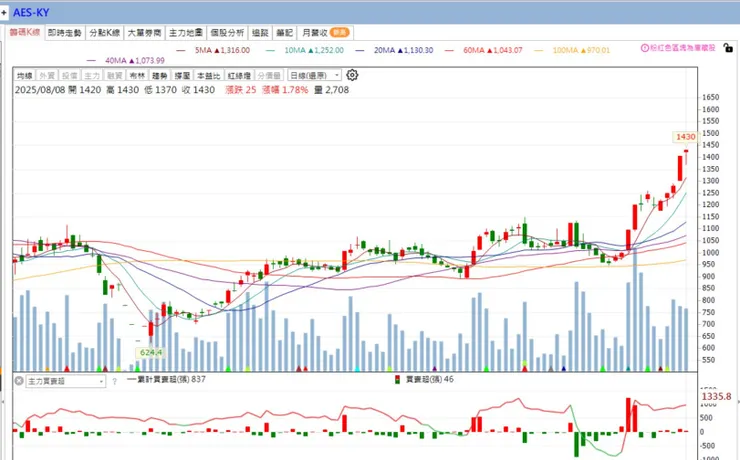Toggle the 外資 overlay button
Viewport: 740px width, 460px height.
[47, 75]
